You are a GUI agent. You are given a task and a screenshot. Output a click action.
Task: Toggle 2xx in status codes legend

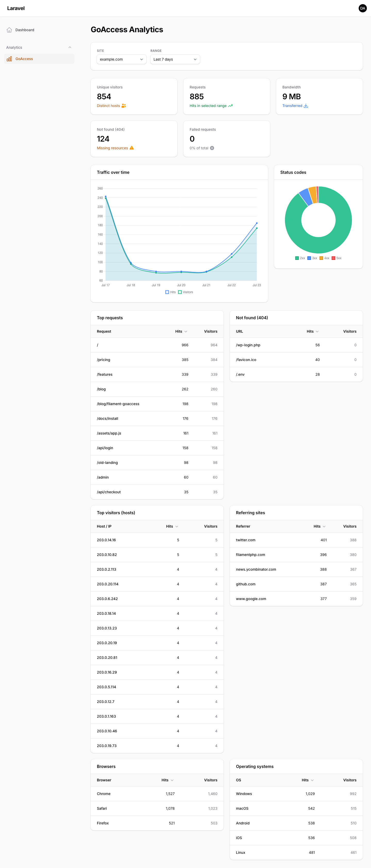pyautogui.click(x=300, y=258)
